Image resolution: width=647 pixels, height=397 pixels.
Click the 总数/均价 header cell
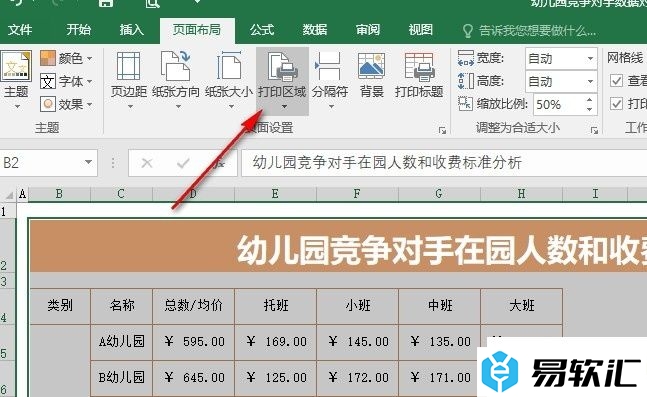tap(194, 306)
